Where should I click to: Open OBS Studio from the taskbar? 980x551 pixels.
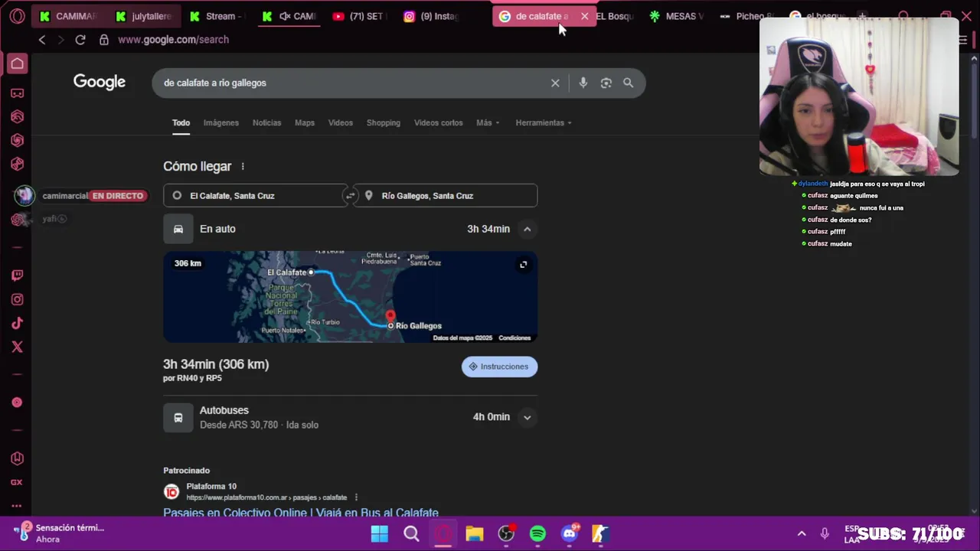click(x=506, y=533)
